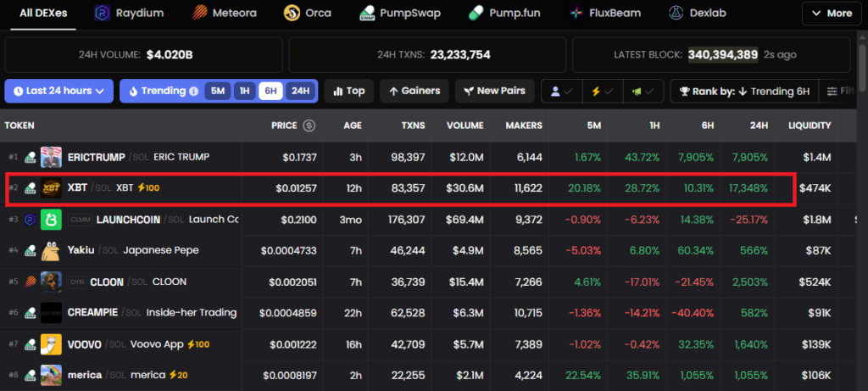
Task: Click the Trending info icon
Action: [x=194, y=91]
